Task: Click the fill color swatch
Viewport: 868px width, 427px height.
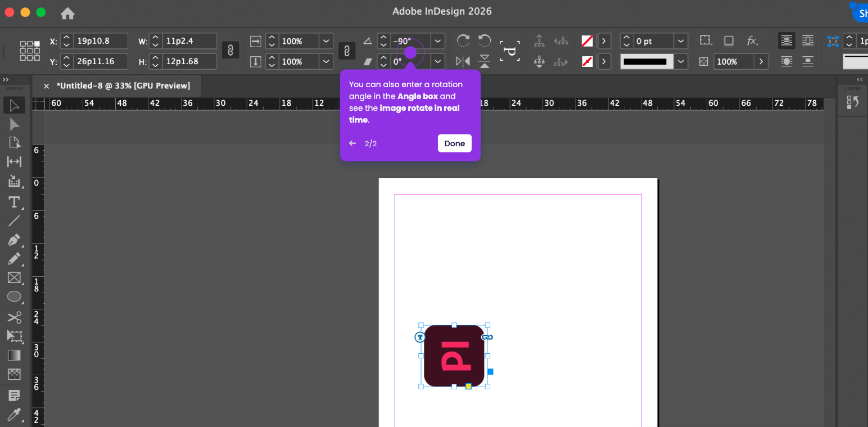Action: tap(587, 41)
